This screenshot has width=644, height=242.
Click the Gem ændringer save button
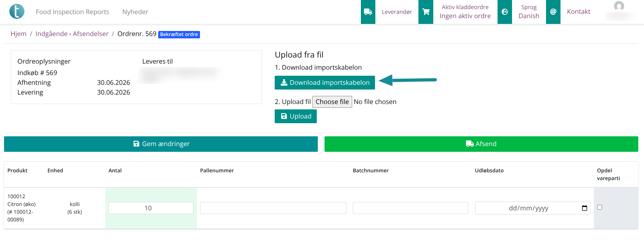[161, 144]
